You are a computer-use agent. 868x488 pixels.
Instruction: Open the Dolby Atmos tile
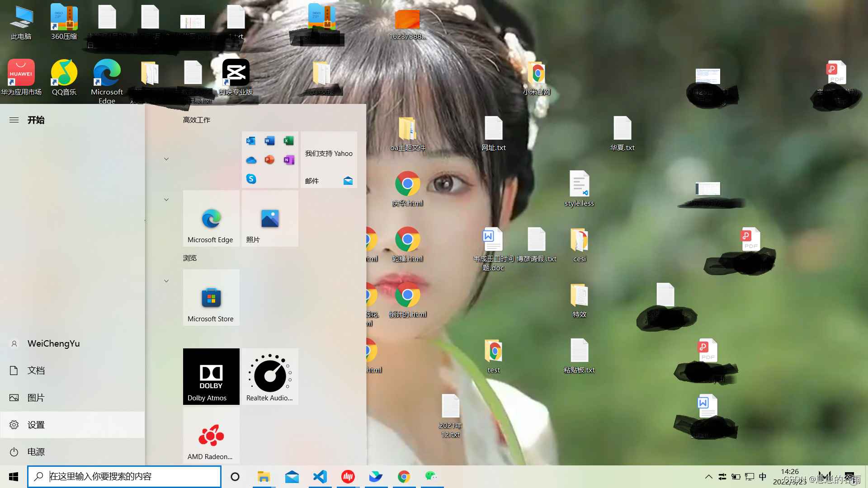pyautogui.click(x=211, y=376)
